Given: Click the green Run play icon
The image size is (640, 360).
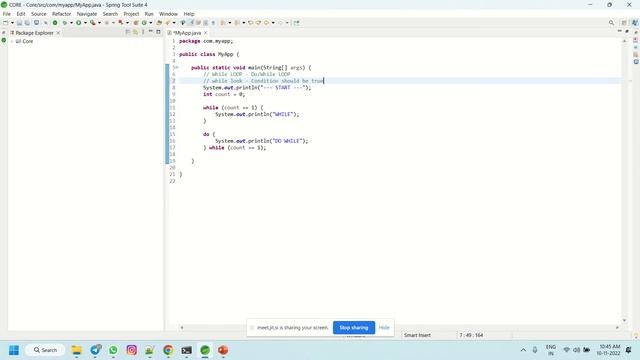Looking at the screenshot, I should point(78,23).
